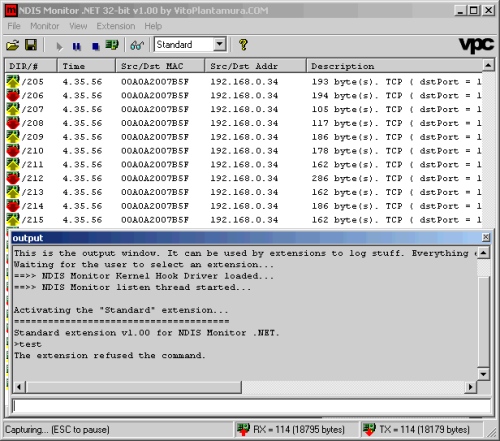This screenshot has width=500, height=441.
Task: Click the Save floppy disk icon
Action: click(x=31, y=45)
